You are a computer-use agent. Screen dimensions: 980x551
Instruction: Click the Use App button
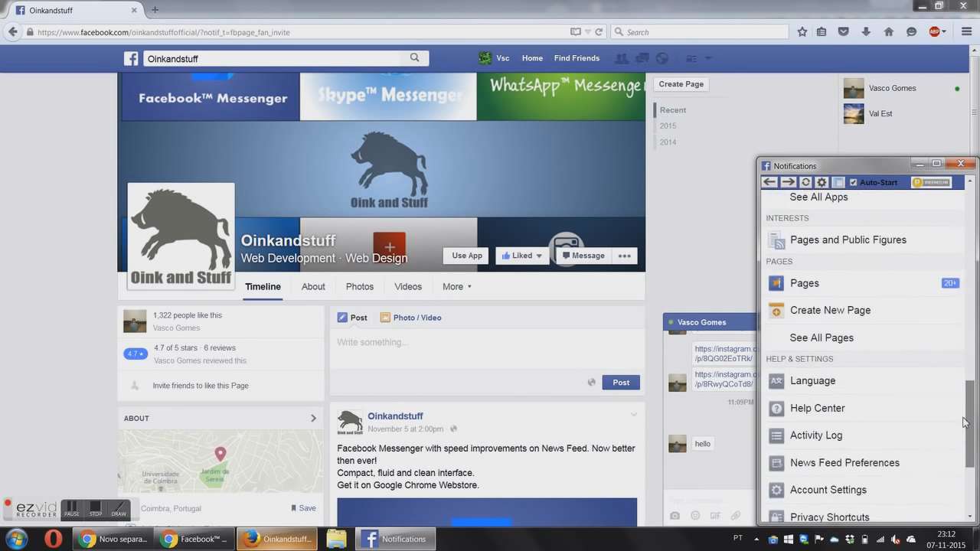coord(467,256)
